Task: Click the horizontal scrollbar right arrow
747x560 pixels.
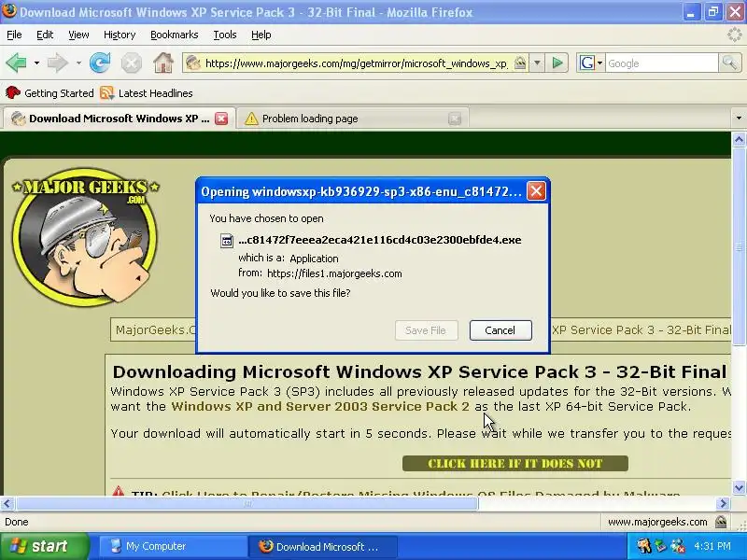Action: coord(724,503)
